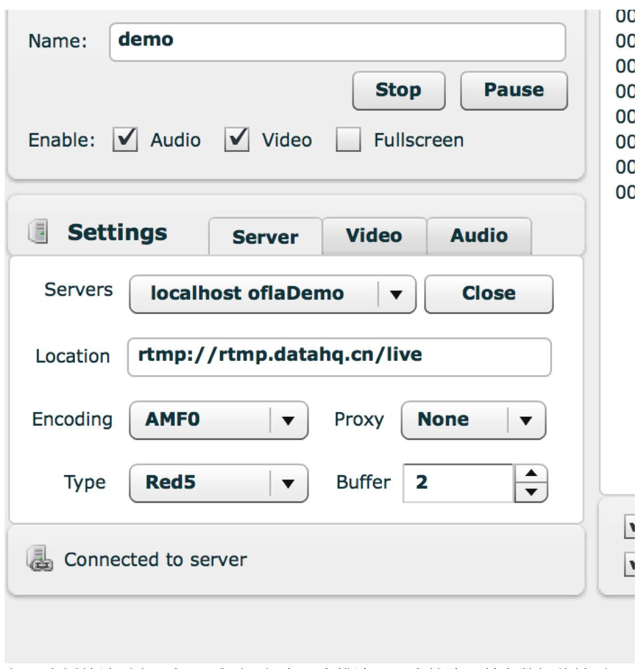Click the Location rtmp URL field

tap(339, 357)
